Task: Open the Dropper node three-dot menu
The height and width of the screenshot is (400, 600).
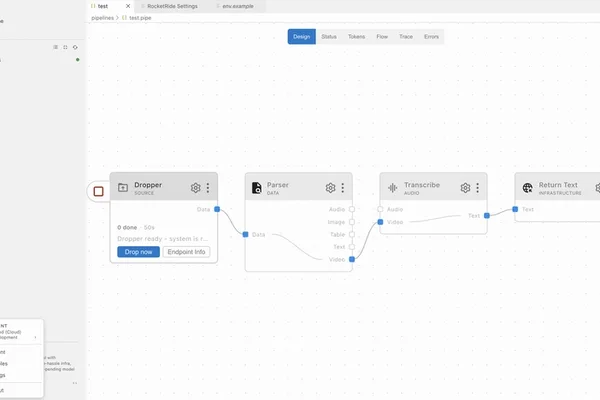Action: point(208,188)
